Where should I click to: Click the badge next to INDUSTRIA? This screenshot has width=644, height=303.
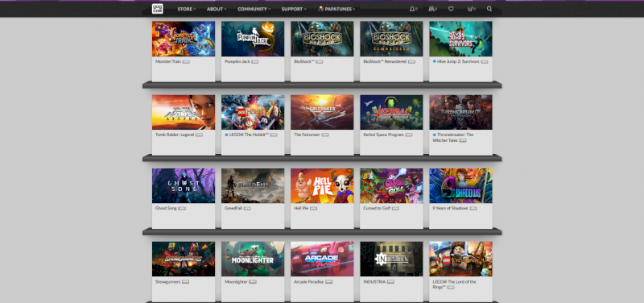tap(390, 282)
